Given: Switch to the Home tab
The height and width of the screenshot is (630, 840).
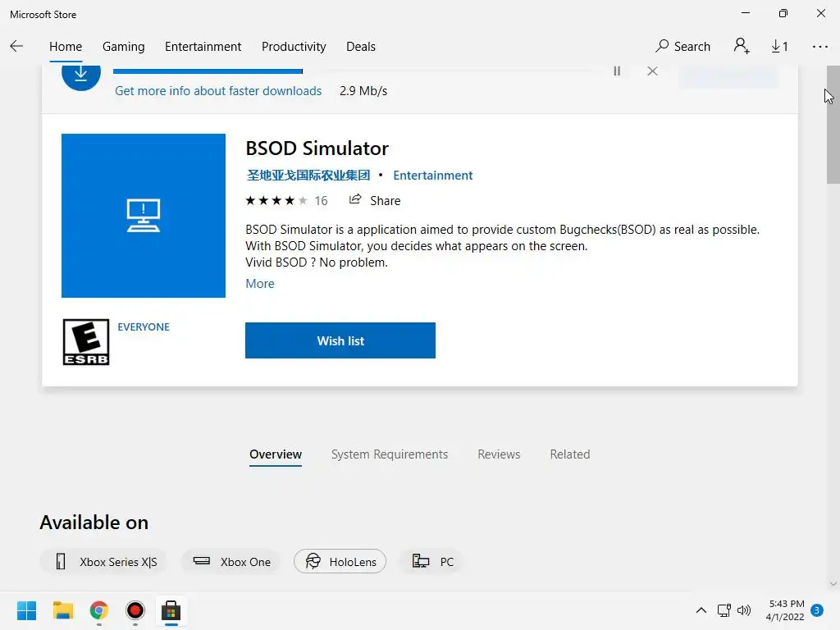Looking at the screenshot, I should coord(66,47).
